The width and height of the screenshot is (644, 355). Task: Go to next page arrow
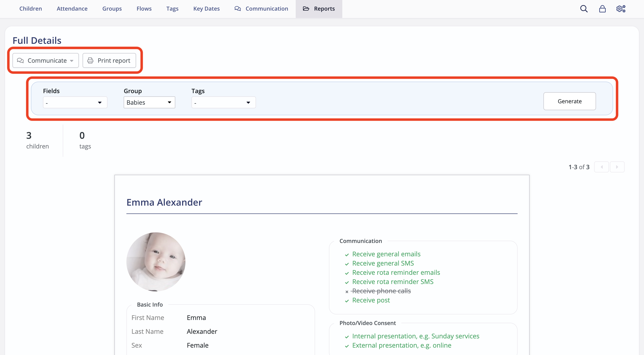pos(617,167)
